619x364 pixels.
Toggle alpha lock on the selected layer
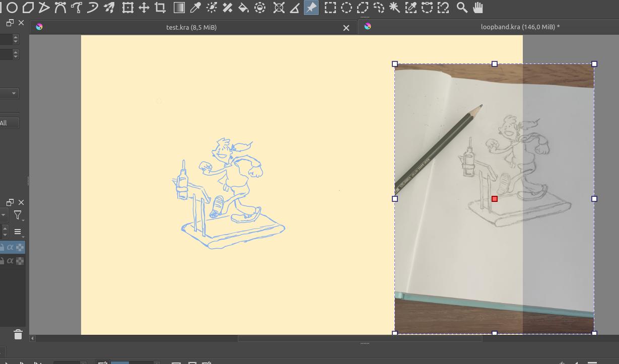coord(20,247)
